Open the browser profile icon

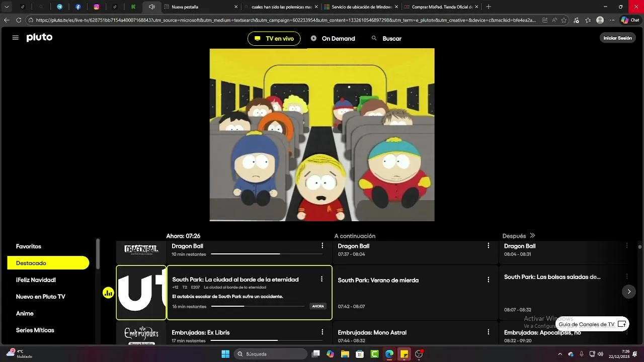click(600, 20)
